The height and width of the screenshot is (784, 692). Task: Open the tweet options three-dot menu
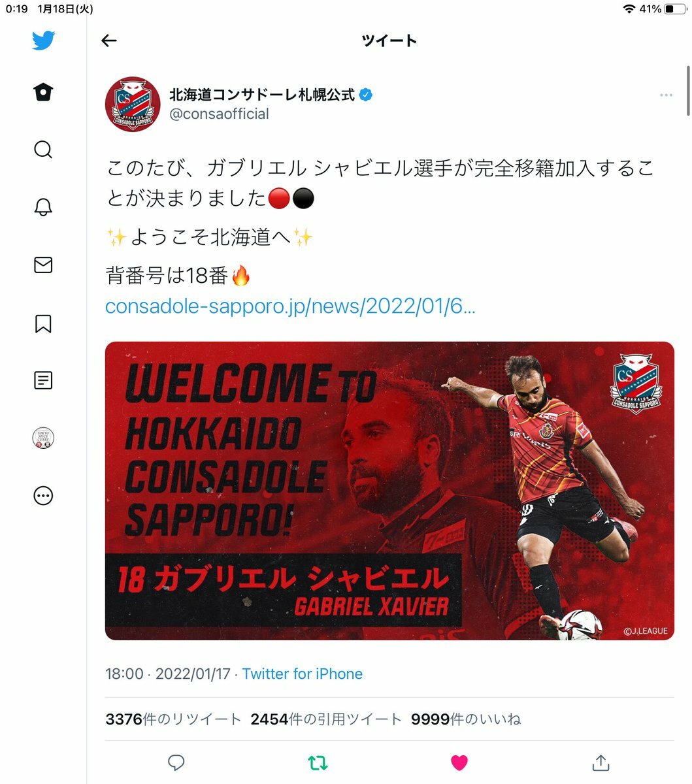(666, 95)
